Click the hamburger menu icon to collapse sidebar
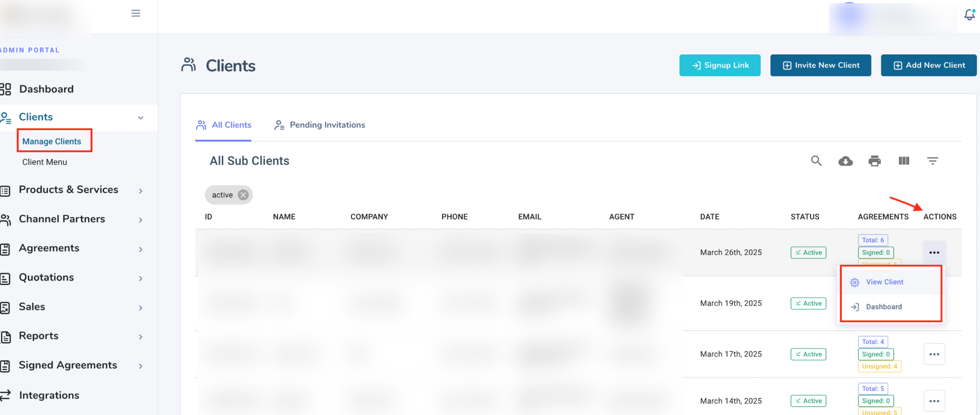 [x=135, y=13]
